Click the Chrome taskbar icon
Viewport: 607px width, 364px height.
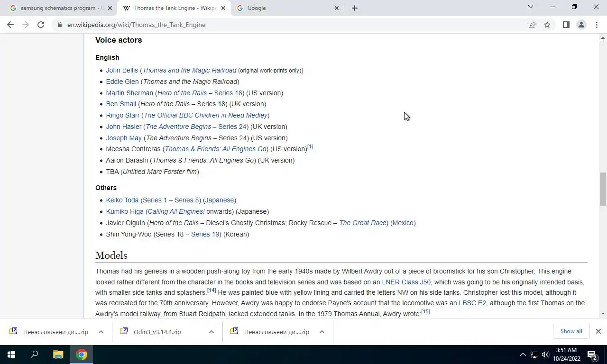(82, 355)
